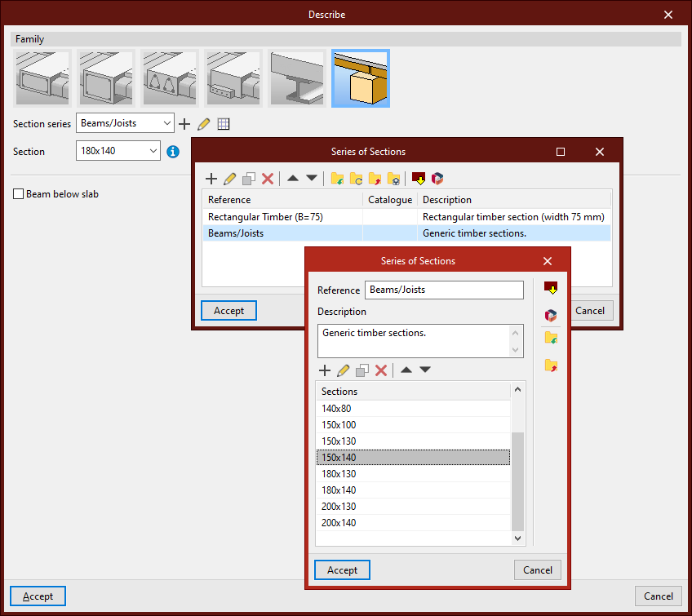Screen dimensions: 692x616
Task: Select section 200x140
Action: pyautogui.click(x=414, y=523)
